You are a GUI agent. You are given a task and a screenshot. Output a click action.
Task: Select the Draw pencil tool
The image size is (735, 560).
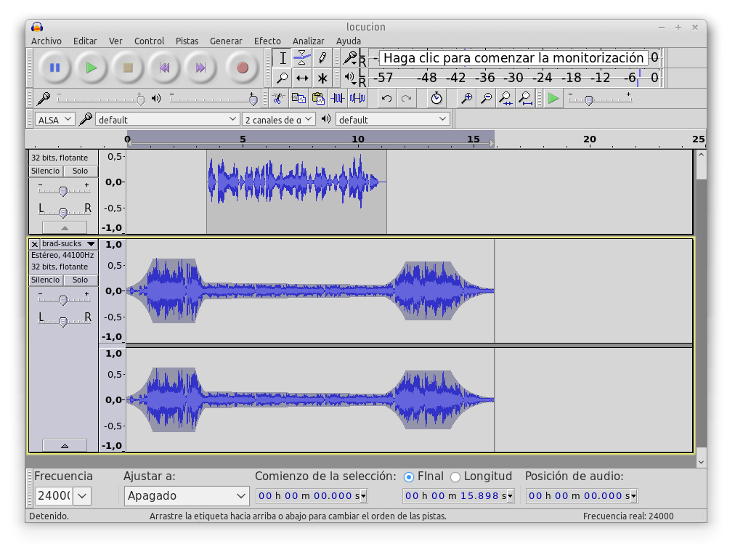coord(322,58)
